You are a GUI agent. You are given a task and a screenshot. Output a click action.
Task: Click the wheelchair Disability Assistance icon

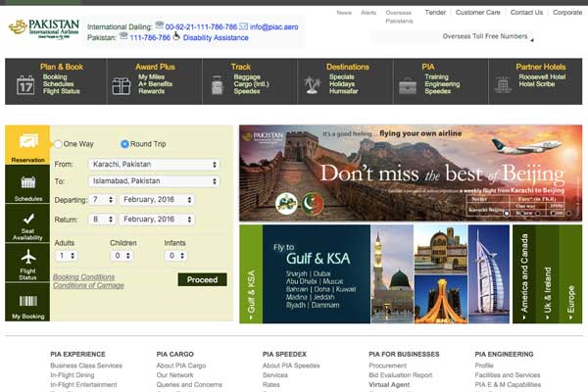point(176,36)
